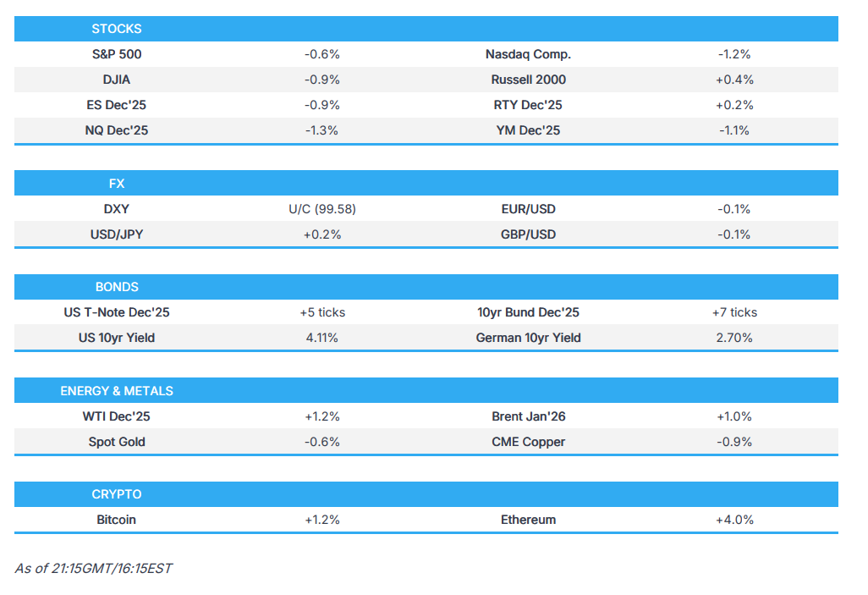Select the US 10yr Yield label
Screen dimensions: 868x595
point(117,338)
